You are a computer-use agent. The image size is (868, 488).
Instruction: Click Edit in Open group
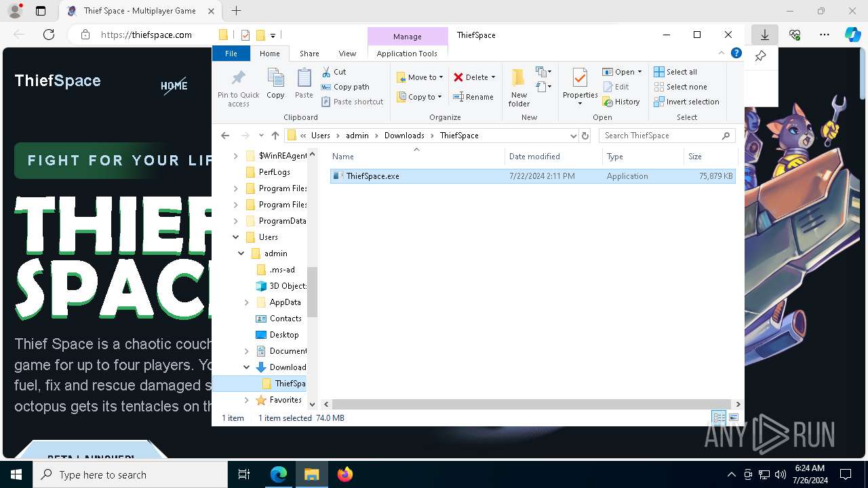point(616,87)
